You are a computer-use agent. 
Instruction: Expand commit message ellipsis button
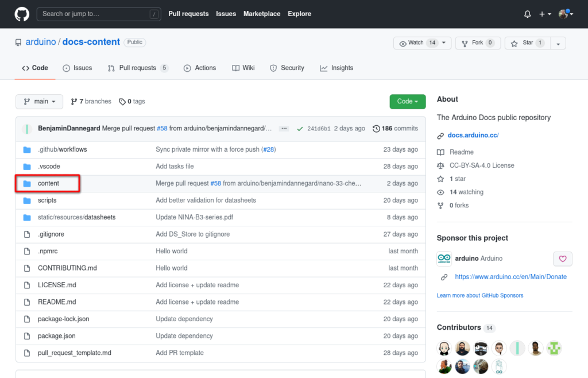[284, 129]
